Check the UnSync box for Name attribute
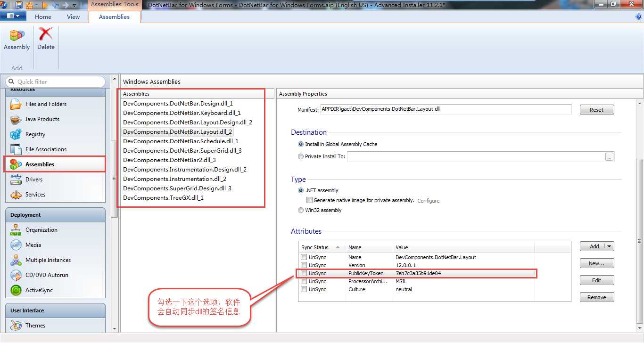This screenshot has height=343, width=644. coord(304,257)
